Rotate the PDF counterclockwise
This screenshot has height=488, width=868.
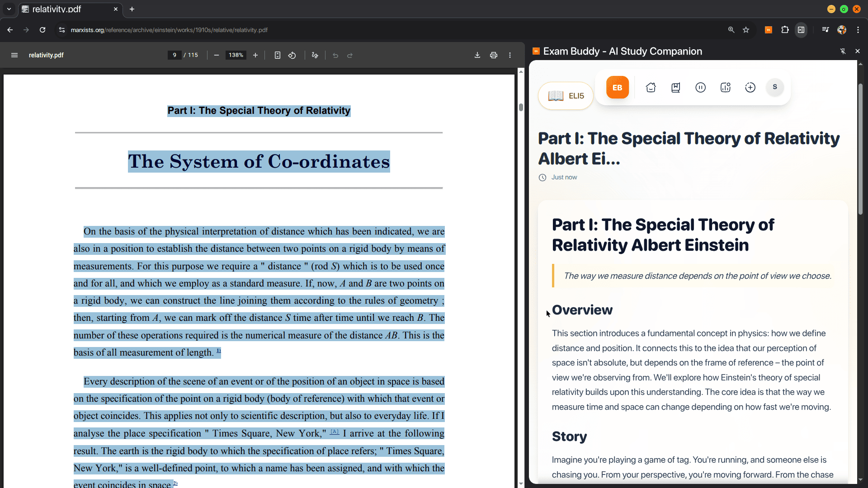pos(292,55)
